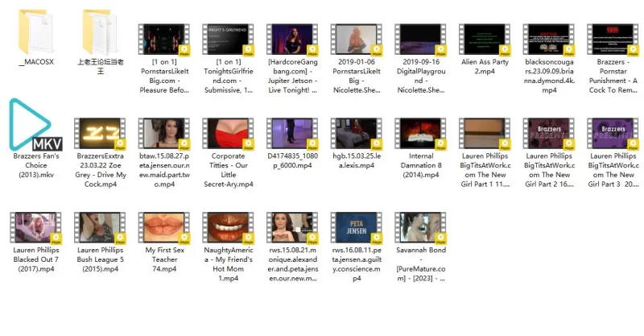Select Lauren Phillips The New Girl Part 2 file
Viewport: 644px width, 336px height.
tap(549, 134)
